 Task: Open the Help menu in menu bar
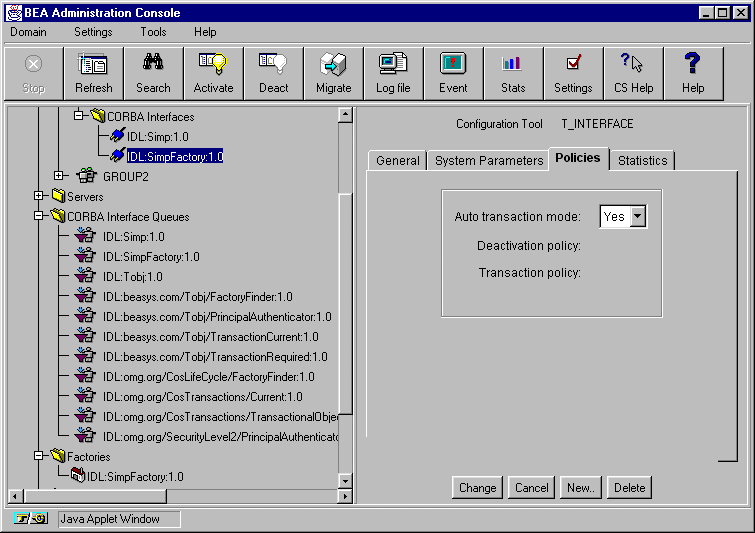(205, 32)
